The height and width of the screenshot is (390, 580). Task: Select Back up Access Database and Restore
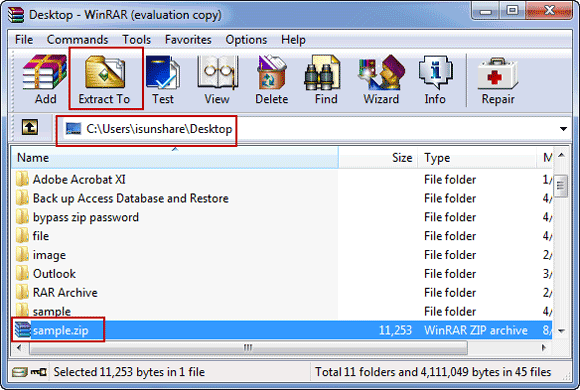click(x=131, y=198)
